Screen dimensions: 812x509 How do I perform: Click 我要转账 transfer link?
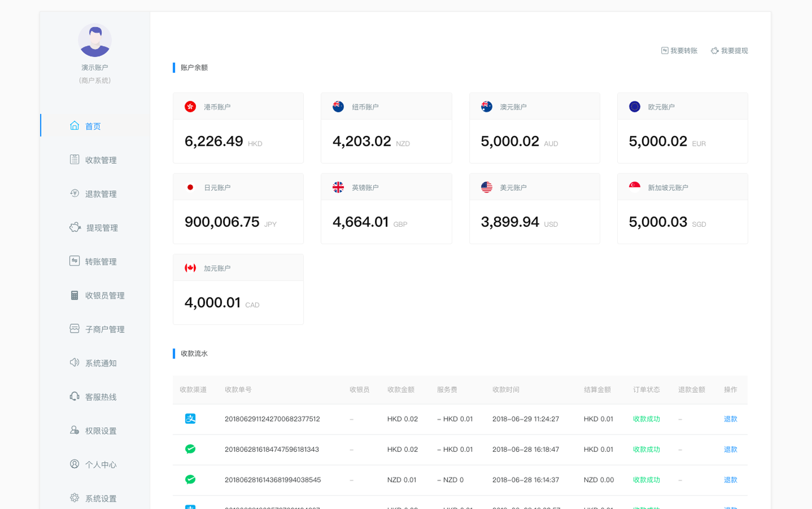tap(679, 51)
